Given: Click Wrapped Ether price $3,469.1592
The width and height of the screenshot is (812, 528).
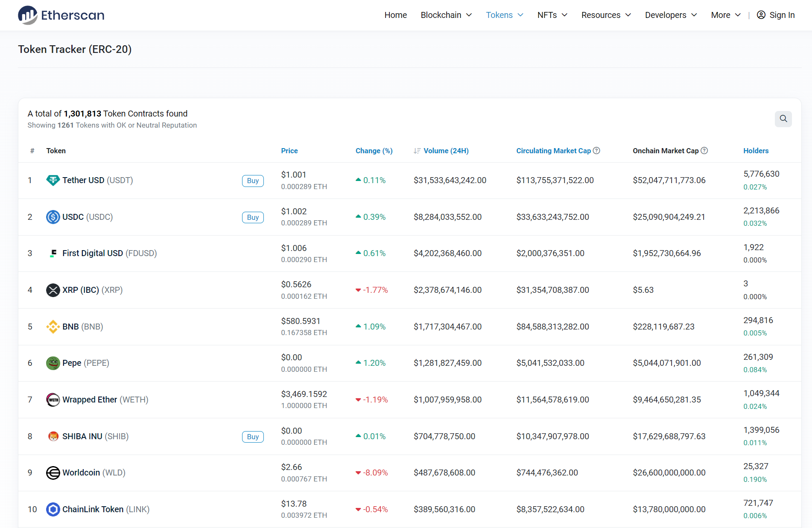Looking at the screenshot, I should [x=304, y=394].
